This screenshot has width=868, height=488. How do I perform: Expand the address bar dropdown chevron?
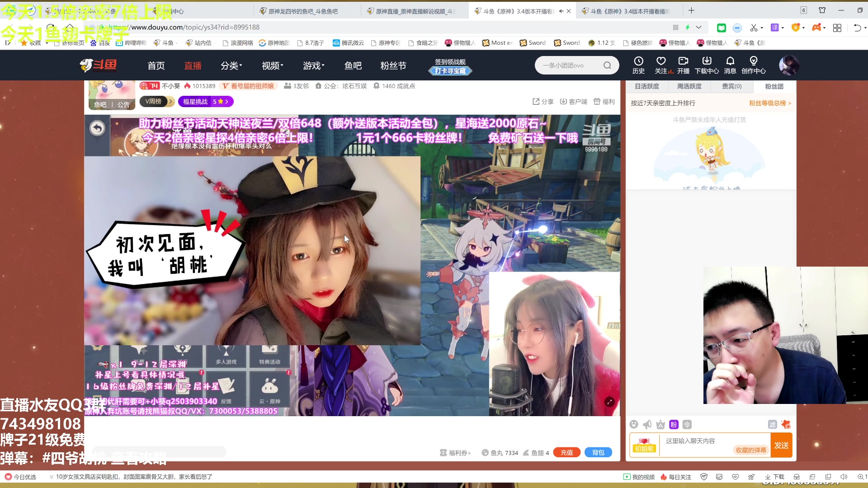pos(698,28)
